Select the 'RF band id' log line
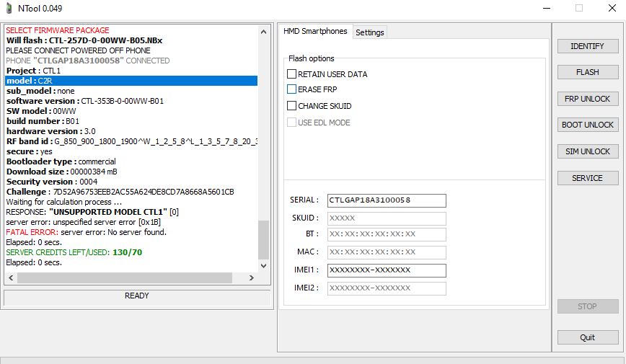 (x=131, y=141)
